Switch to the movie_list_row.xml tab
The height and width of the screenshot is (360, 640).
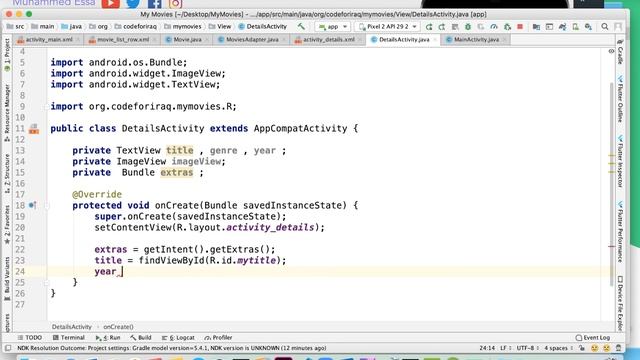123,40
